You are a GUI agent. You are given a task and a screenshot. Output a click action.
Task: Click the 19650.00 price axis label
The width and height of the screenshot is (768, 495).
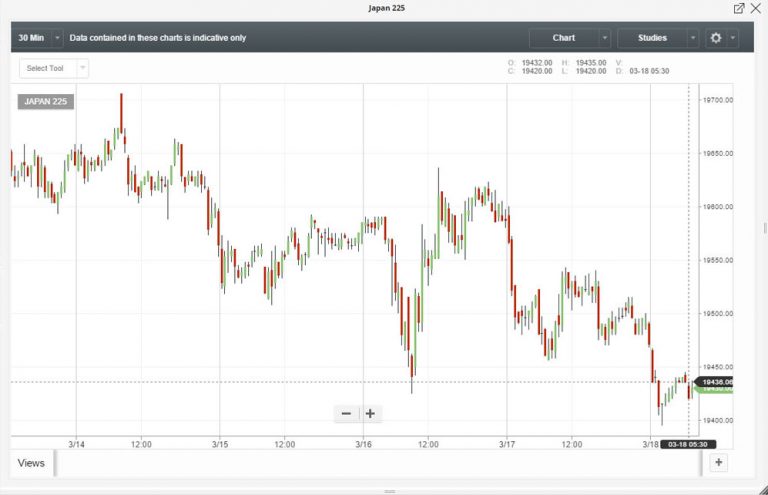[718, 154]
